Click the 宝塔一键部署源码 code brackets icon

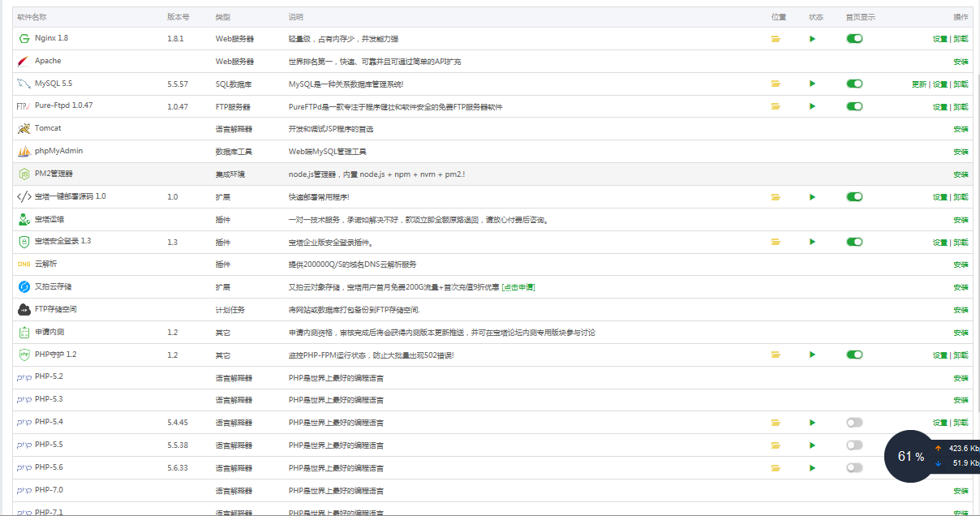click(x=24, y=196)
